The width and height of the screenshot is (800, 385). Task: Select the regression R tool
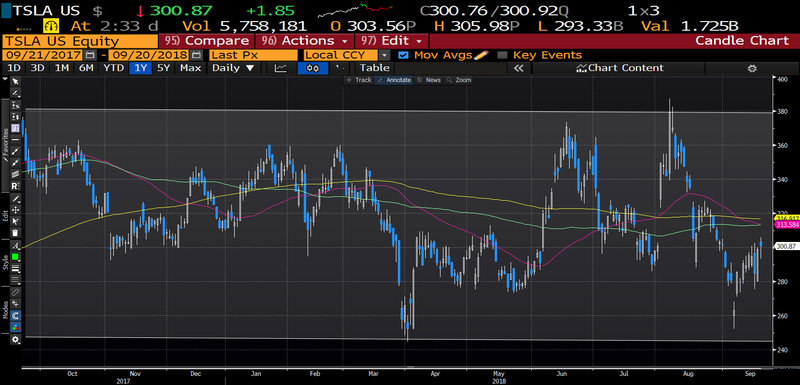pyautogui.click(x=15, y=186)
